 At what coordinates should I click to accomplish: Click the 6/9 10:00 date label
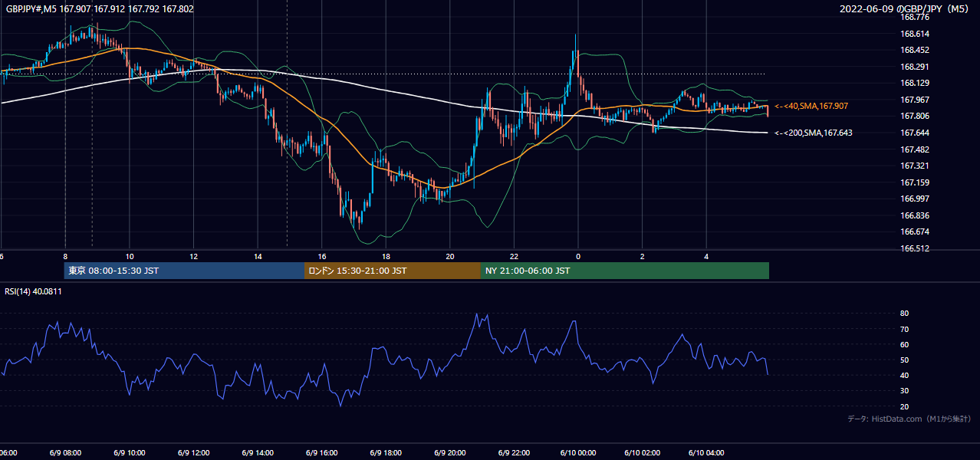click(x=130, y=452)
